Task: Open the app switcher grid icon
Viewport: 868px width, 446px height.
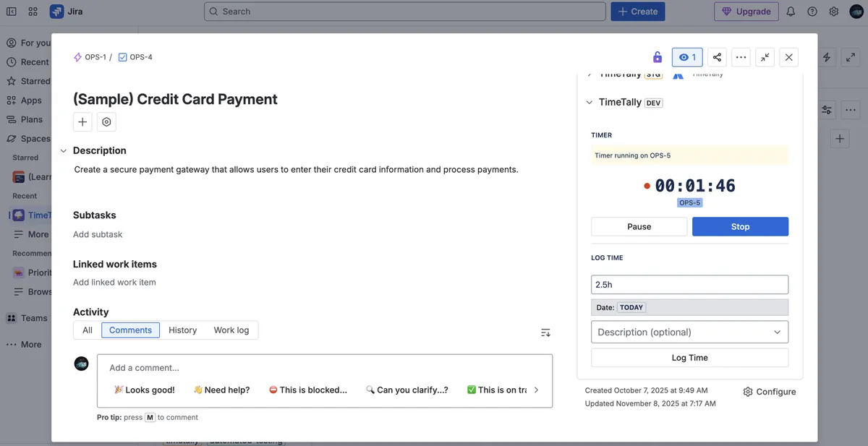Action: [x=33, y=12]
